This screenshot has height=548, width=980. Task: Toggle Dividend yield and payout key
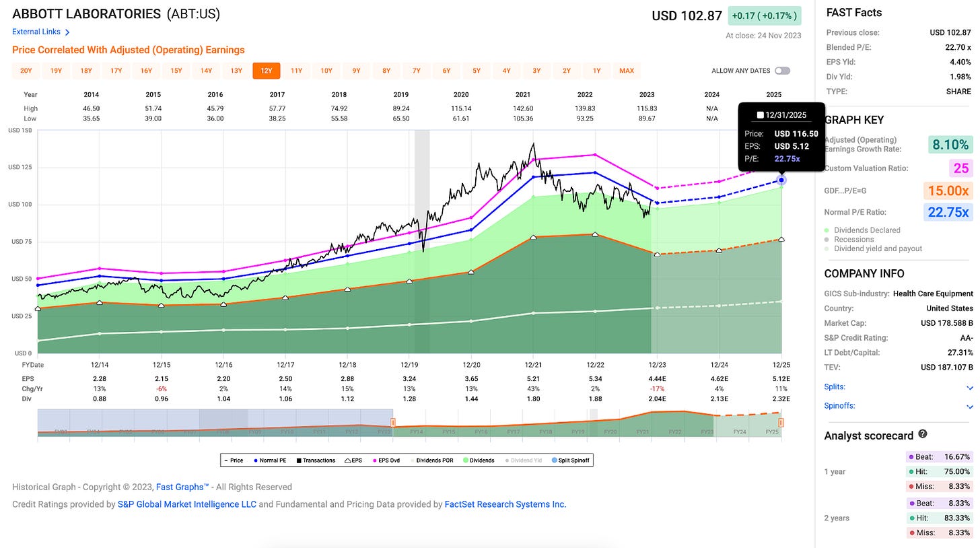pyautogui.click(x=873, y=248)
